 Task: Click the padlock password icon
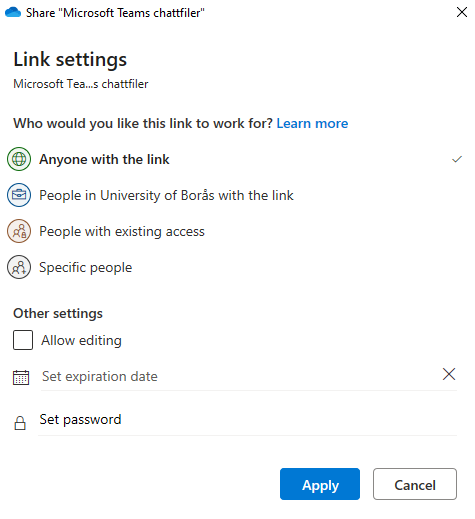[20, 423]
